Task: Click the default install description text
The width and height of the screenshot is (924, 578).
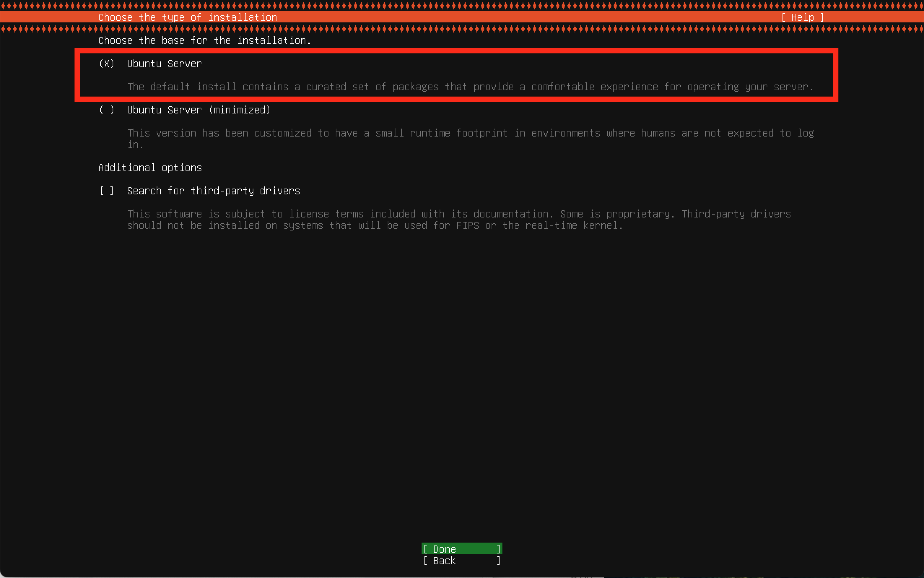Action: coord(470,87)
